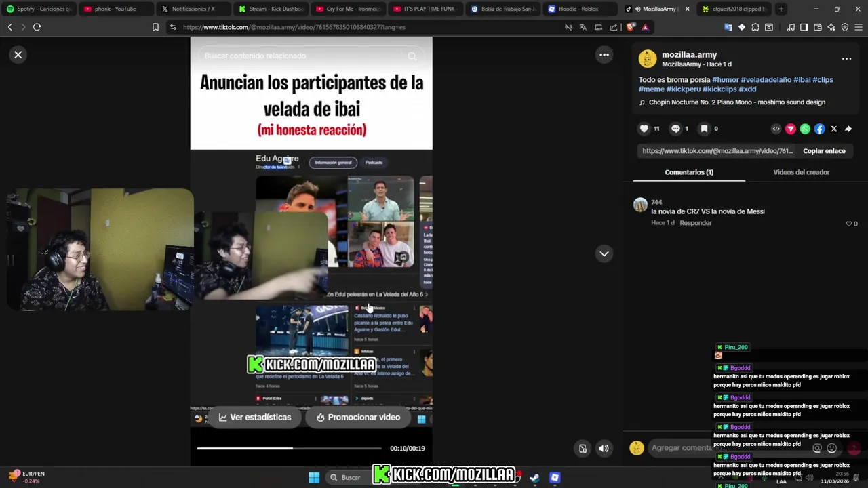This screenshot has height=488, width=868.
Task: Open the Brave Wallet icon
Action: tap(818, 27)
